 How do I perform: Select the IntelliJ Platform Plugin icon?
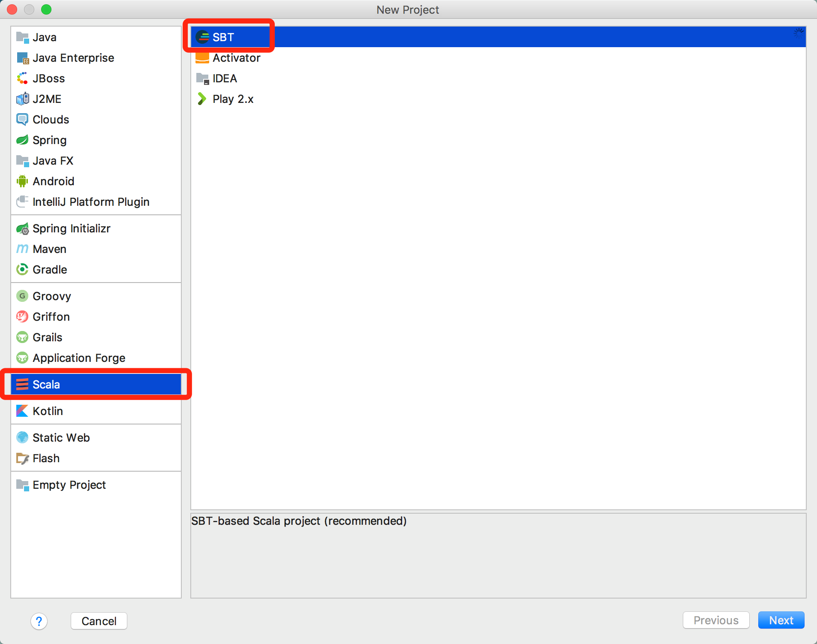22,202
